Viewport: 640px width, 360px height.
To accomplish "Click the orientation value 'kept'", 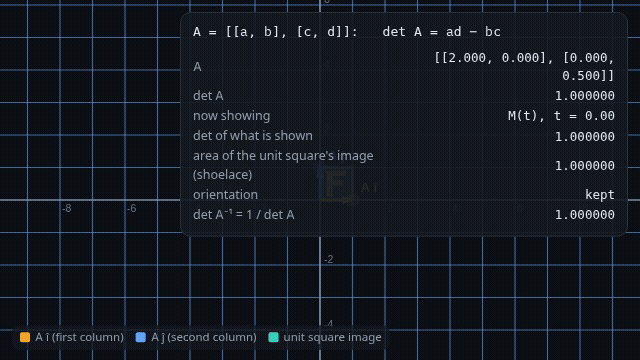I will pyautogui.click(x=600, y=194).
